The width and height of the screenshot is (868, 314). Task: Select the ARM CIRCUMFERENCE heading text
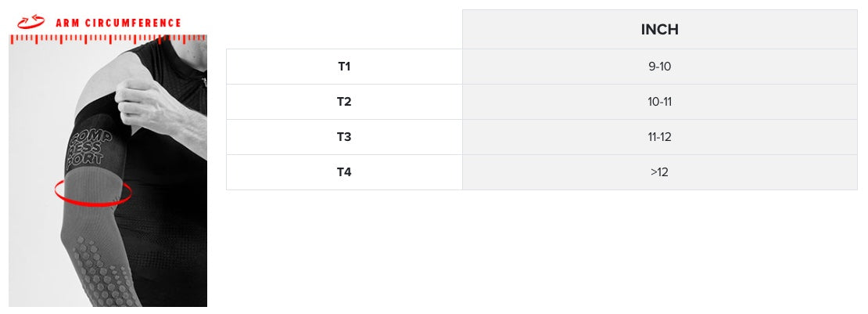[x=118, y=23]
